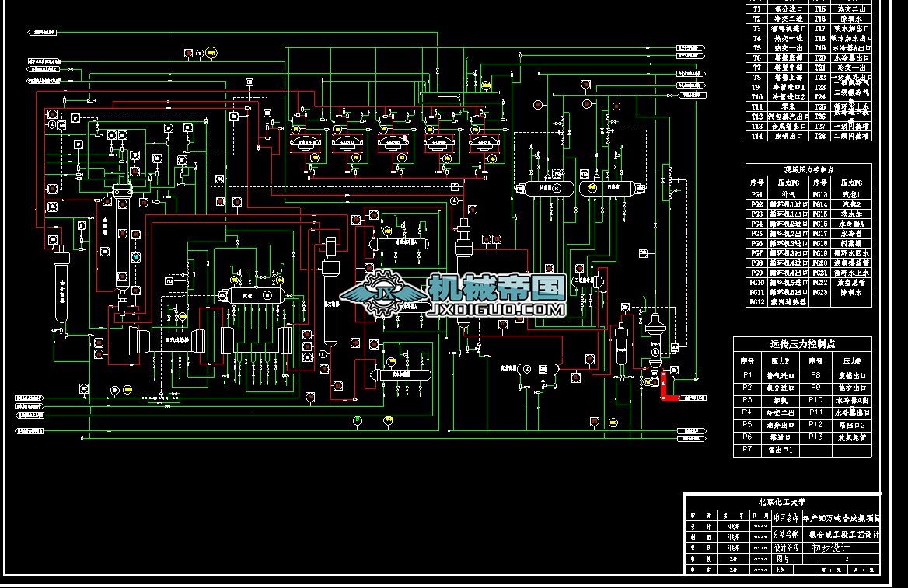Click the 汽包2 cell

coord(850,204)
